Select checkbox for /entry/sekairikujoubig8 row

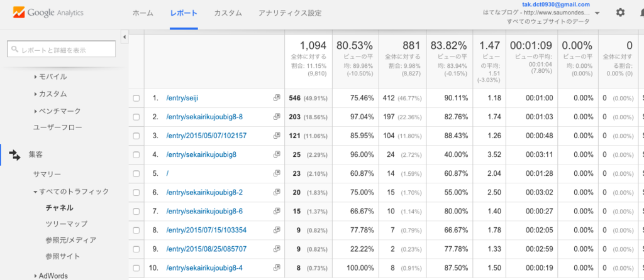coord(136,155)
